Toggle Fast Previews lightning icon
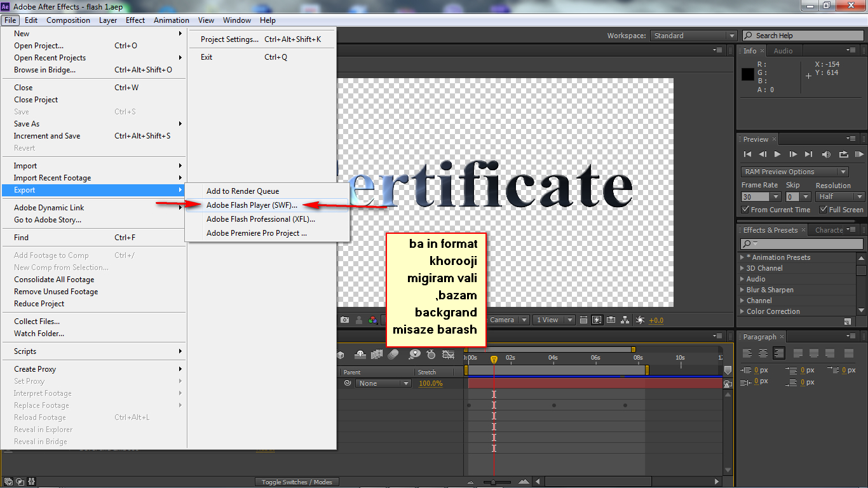The width and height of the screenshot is (868, 488). 597,320
